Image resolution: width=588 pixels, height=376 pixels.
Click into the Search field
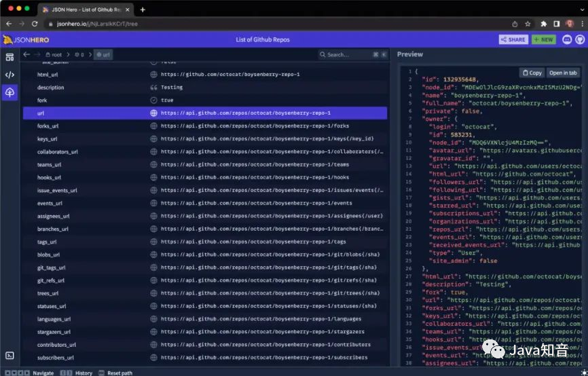coord(352,54)
